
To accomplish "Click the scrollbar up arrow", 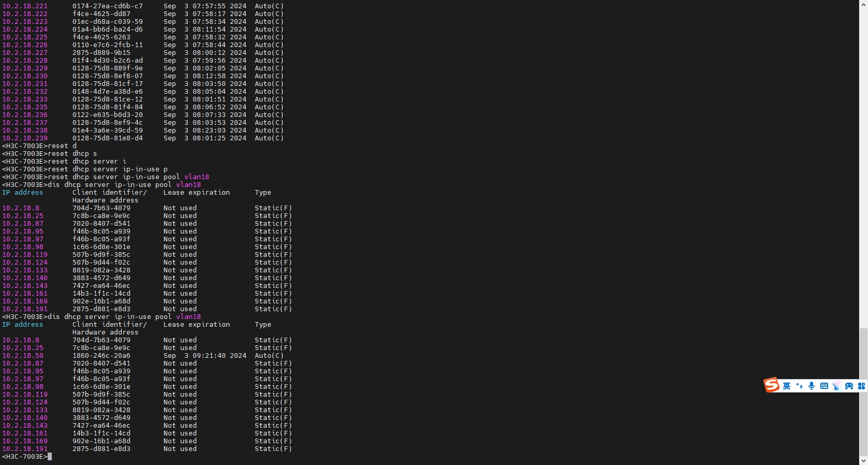I will [x=863, y=4].
